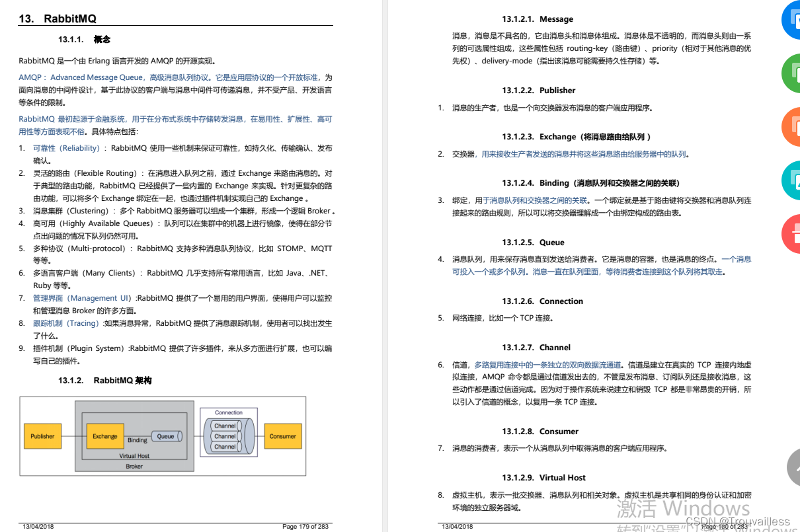Click the '消息的生产者' sentence under Publisher
Viewport: 800px width, 532px height.
point(552,108)
